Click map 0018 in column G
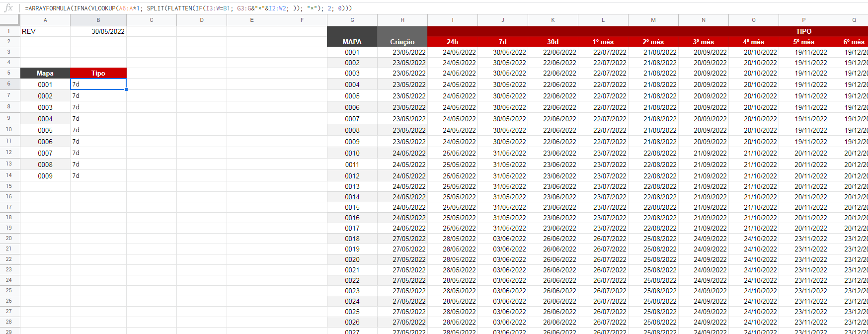The width and height of the screenshot is (868, 334). tap(352, 239)
